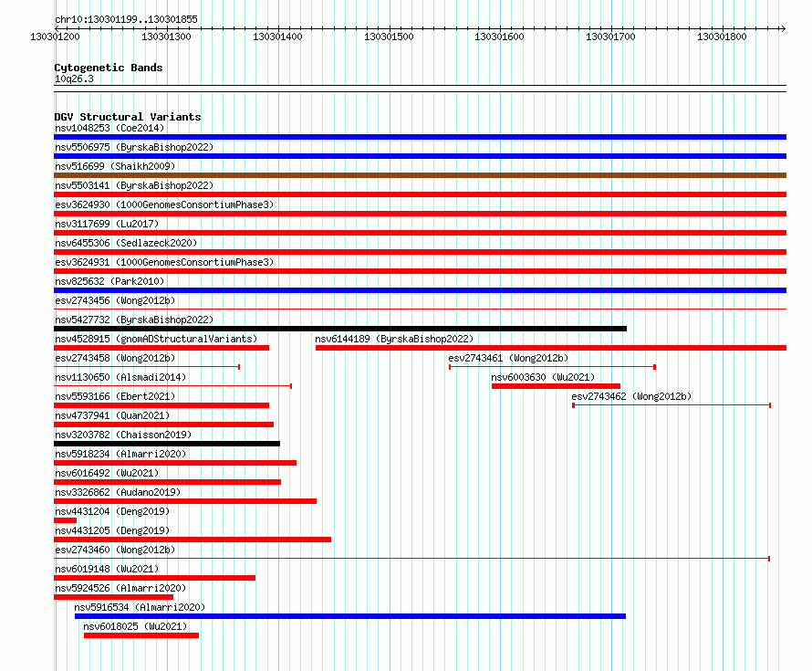Click the short red bar of nsv4431204
The height and width of the screenshot is (671, 812).
pos(66,520)
